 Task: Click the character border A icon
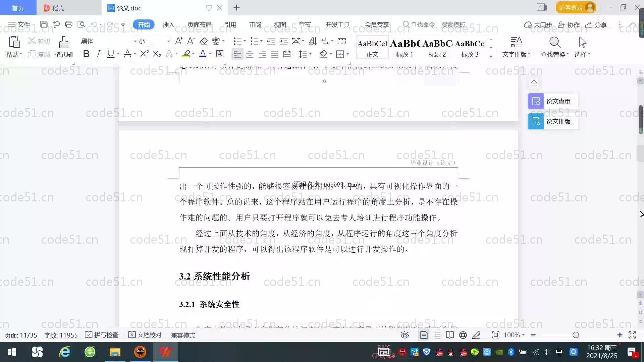pyautogui.click(x=220, y=54)
